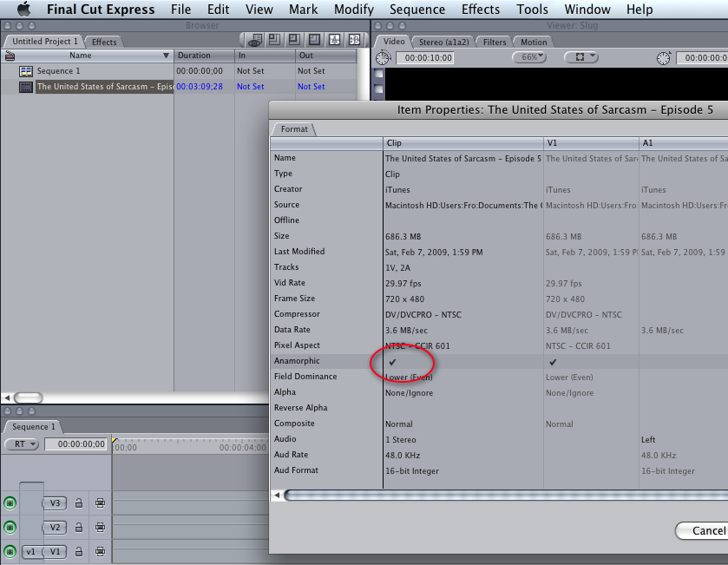Open the Filters tab in Viewer
The image size is (728, 565).
coord(495,42)
